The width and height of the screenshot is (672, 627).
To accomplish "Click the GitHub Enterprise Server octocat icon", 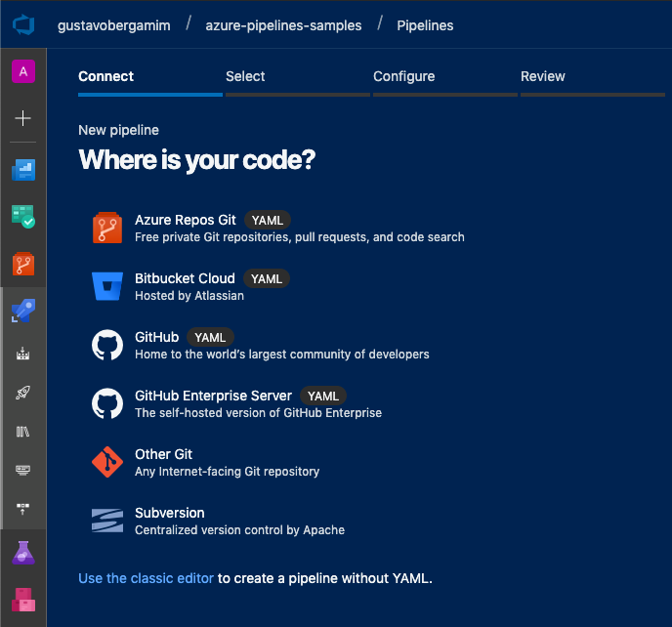I will click(107, 403).
